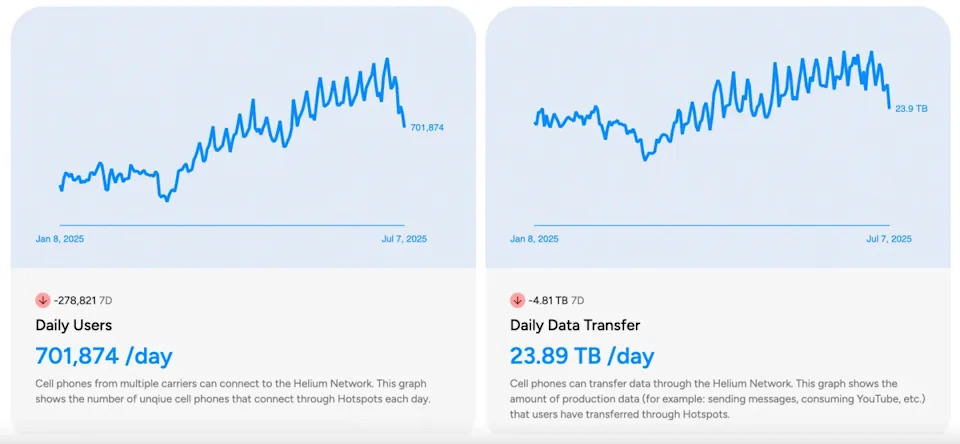Image resolution: width=960 pixels, height=444 pixels.
Task: Click the 701,874 /day value
Action: (104, 356)
